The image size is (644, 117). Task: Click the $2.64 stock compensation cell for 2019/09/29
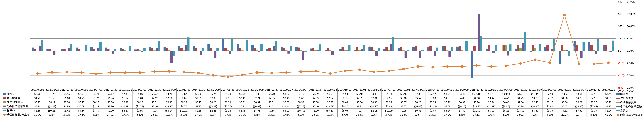point(520,102)
